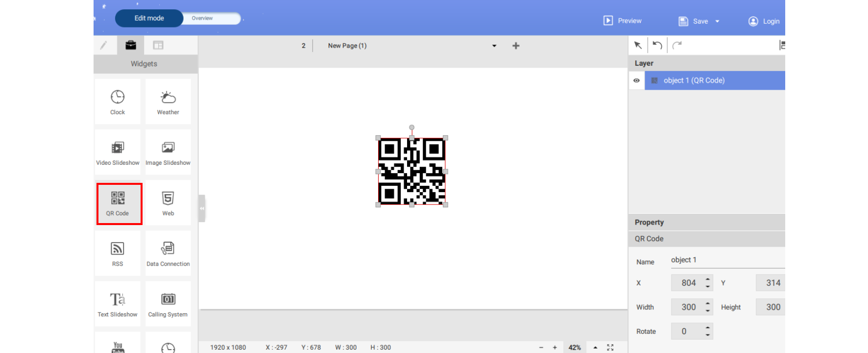Select the Image Slideshow widget

coord(168,152)
